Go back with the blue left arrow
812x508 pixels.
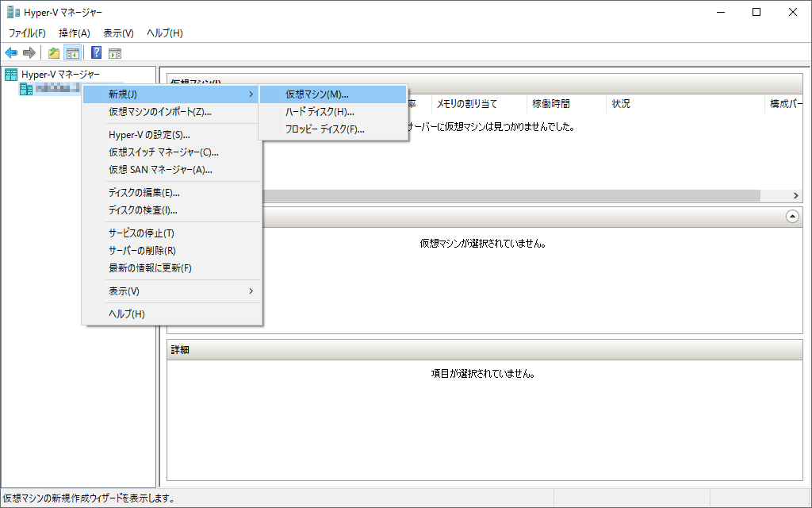(x=11, y=53)
